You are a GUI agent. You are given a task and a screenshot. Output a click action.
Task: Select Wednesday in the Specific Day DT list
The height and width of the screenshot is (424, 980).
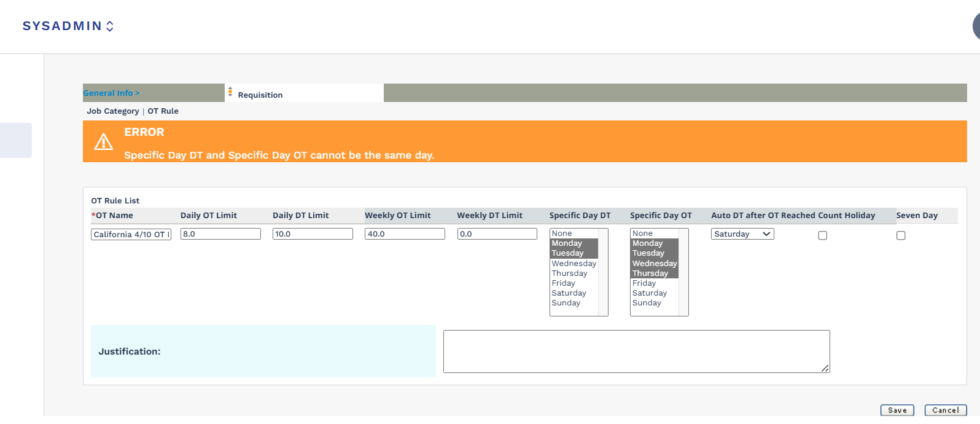tap(574, 264)
